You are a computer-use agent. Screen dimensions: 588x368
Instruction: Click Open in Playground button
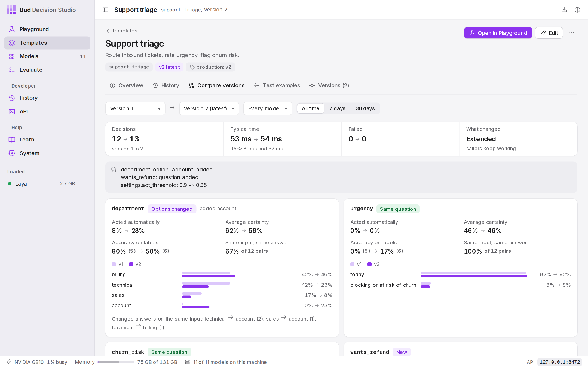pyautogui.click(x=498, y=33)
